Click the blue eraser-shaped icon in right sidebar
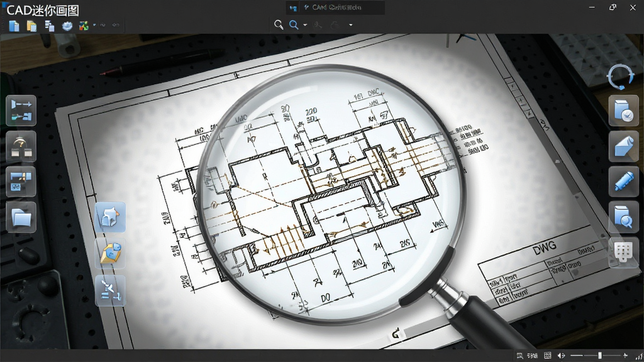Image resolution: width=644 pixels, height=362 pixels. click(623, 146)
